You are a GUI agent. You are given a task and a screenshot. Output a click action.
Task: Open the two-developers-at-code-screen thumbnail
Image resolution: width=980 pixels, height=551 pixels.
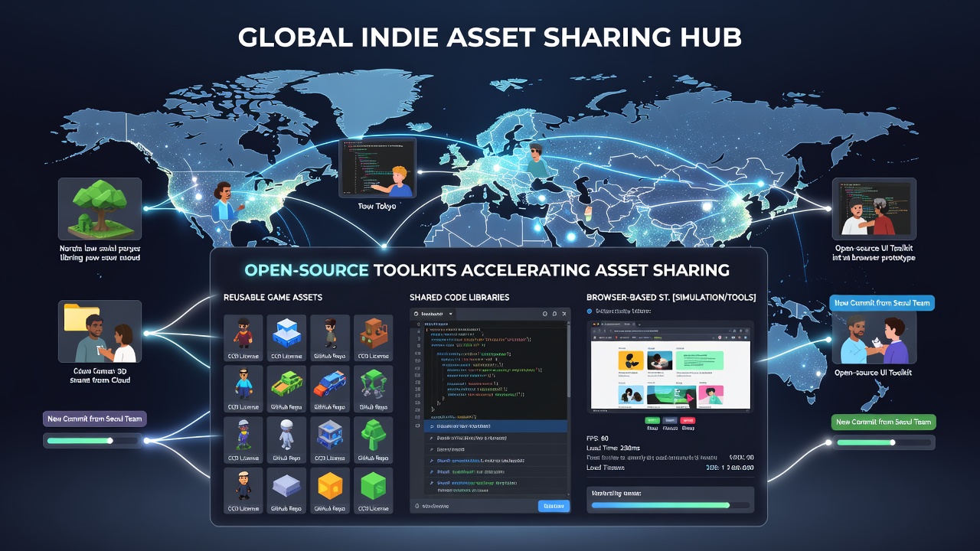click(874, 209)
